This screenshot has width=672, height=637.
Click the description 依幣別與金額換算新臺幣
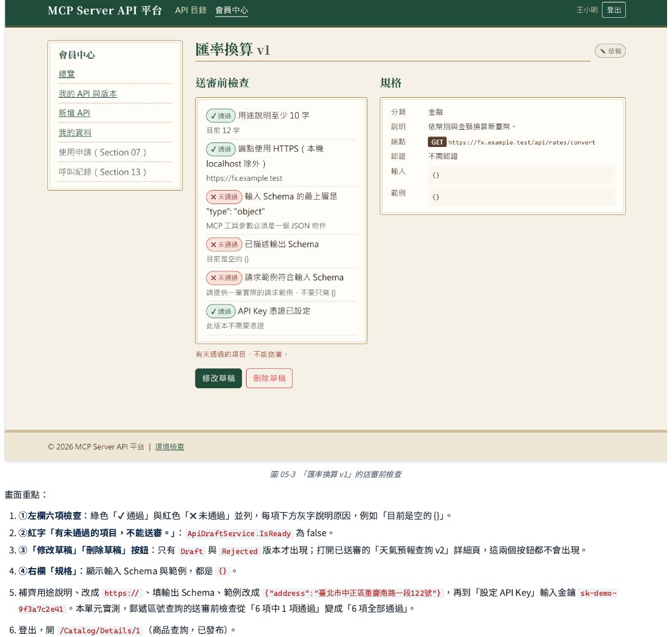pos(472,127)
